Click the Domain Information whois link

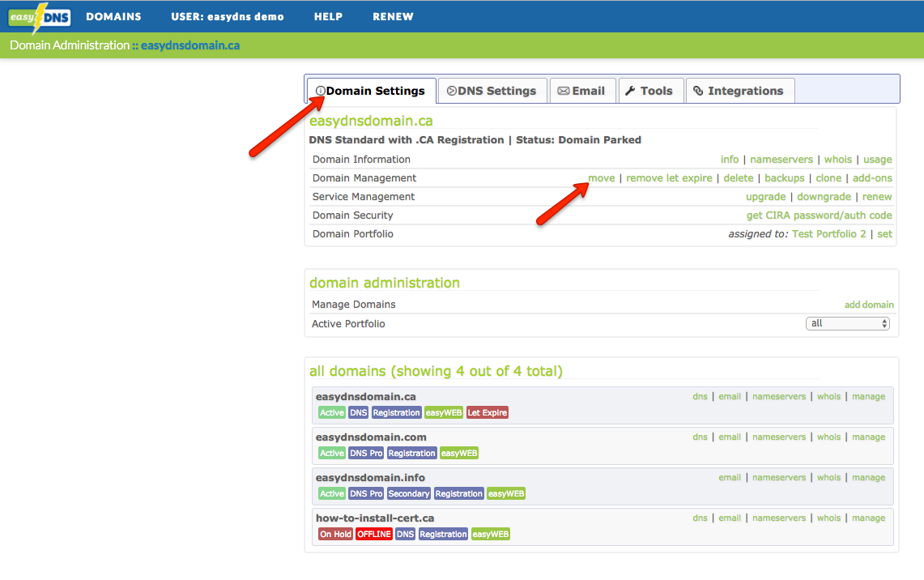pyautogui.click(x=838, y=159)
